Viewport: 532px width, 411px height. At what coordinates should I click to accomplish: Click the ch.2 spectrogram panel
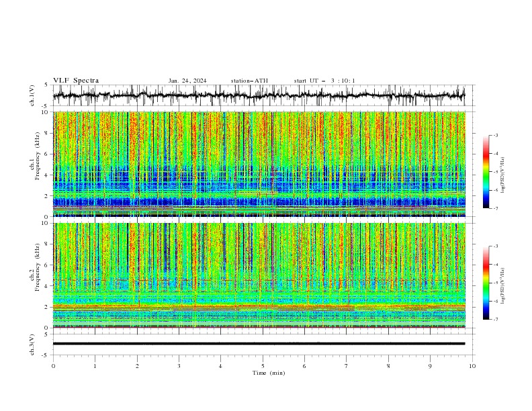[259, 275]
